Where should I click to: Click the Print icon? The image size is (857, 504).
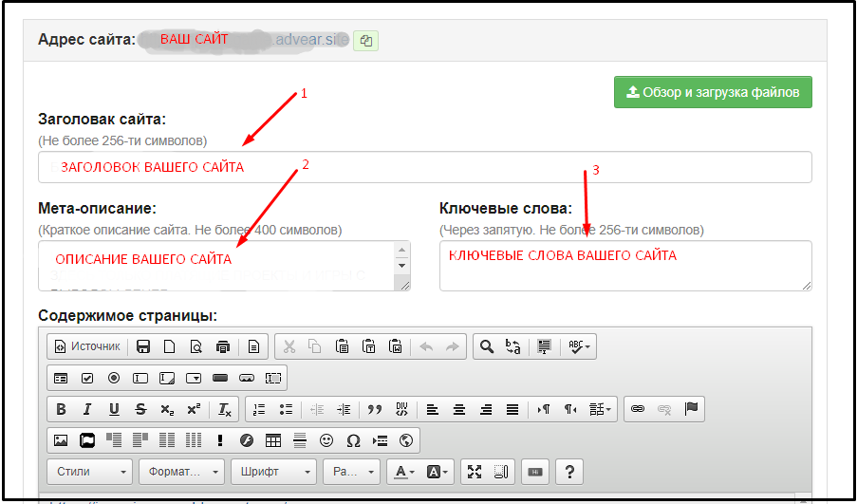tap(223, 346)
